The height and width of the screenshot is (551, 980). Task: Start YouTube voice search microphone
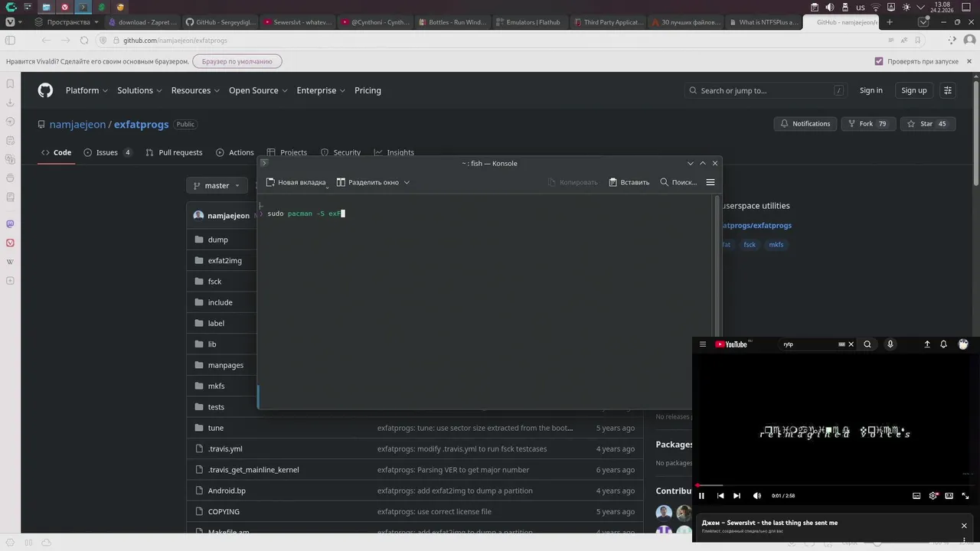[890, 344]
